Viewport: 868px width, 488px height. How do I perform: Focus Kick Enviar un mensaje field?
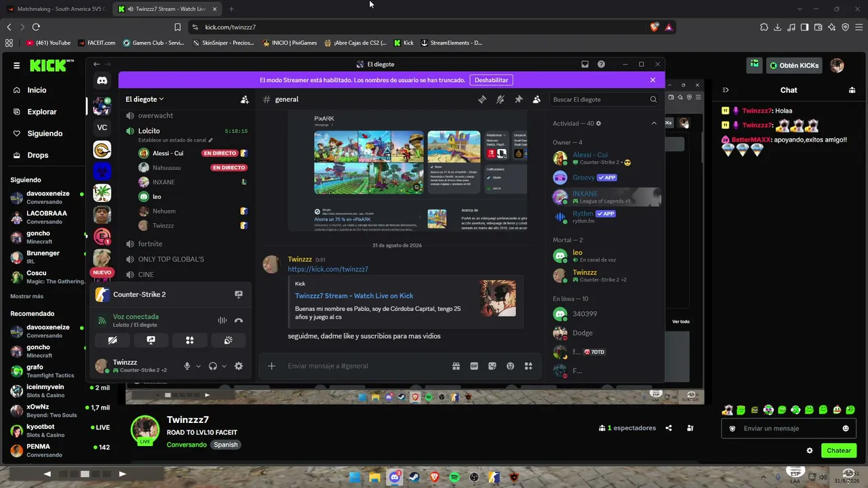789,428
